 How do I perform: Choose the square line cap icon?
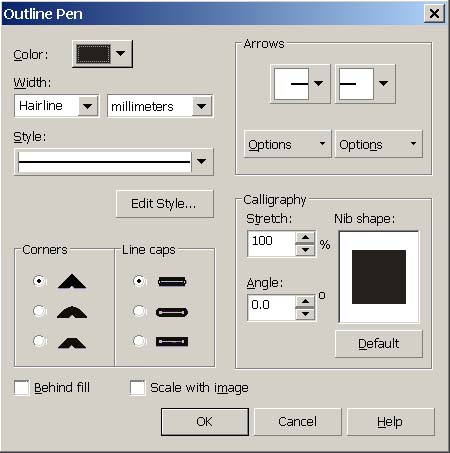[172, 282]
